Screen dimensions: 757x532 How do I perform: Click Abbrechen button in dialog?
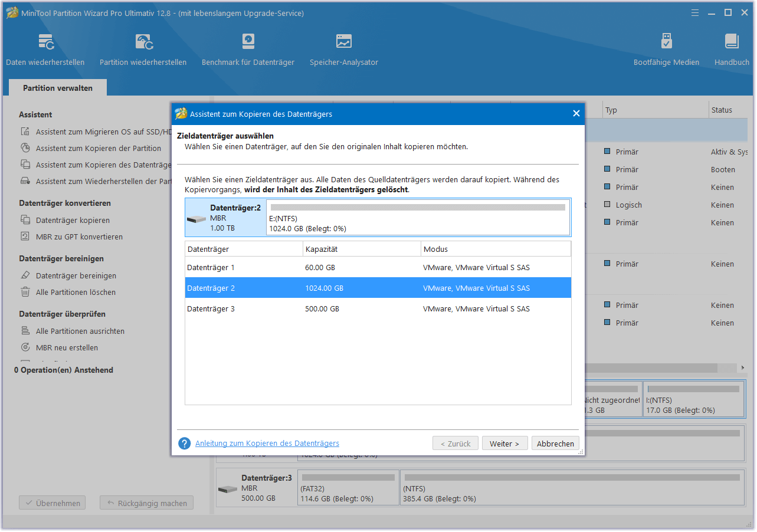555,444
